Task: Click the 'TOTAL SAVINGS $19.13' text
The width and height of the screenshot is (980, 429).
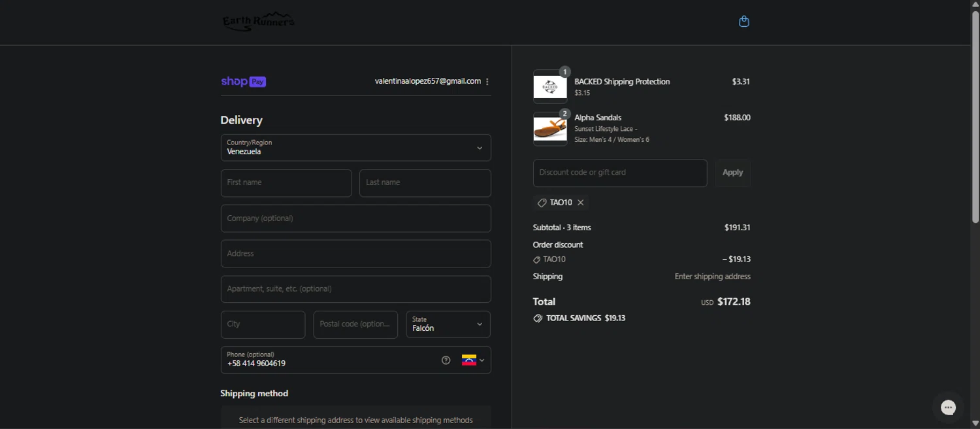Action: [585, 318]
